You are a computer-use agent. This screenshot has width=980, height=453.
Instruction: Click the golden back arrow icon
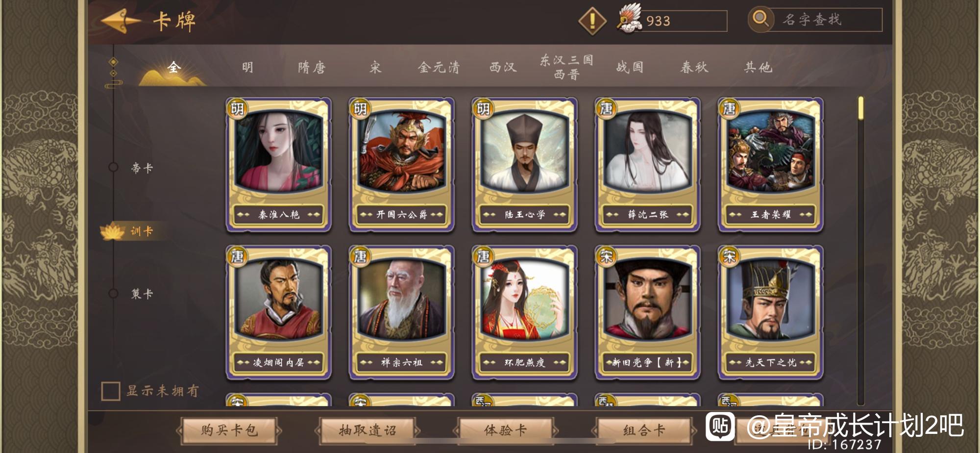pos(121,21)
